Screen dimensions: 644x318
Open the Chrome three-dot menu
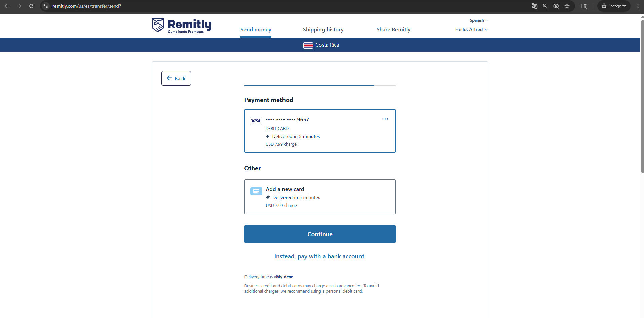point(638,6)
